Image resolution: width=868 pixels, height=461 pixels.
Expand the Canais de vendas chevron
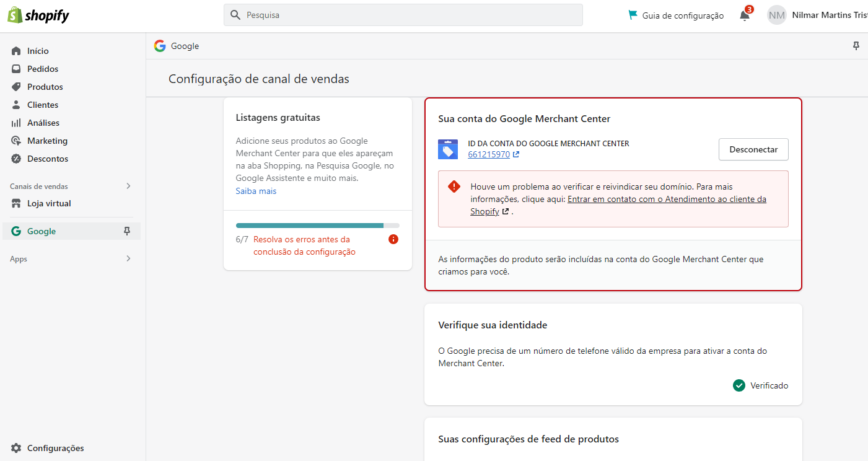point(128,186)
